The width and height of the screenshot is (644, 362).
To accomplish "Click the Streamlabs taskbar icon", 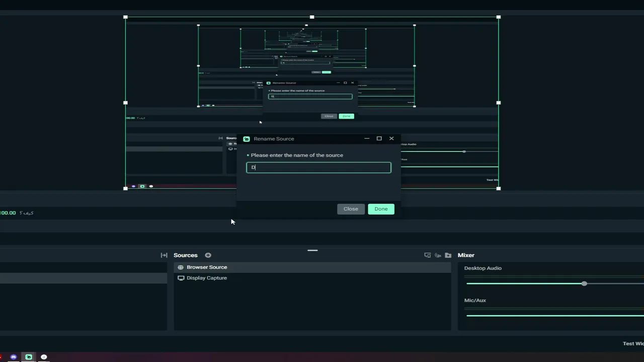I will 29,356.
